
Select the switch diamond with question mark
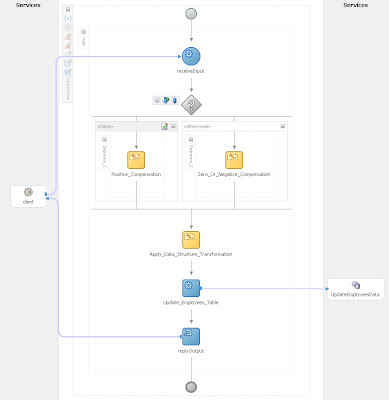(191, 105)
